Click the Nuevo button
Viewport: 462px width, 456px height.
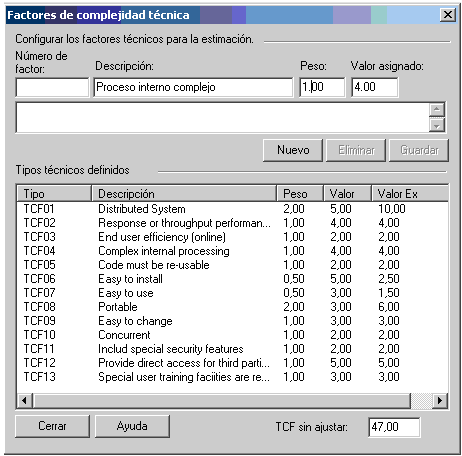click(x=293, y=150)
